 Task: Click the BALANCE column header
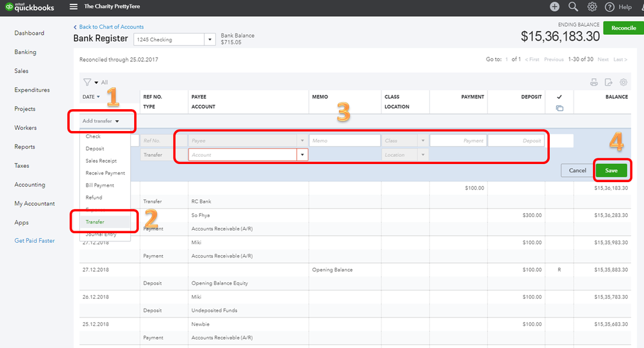tap(616, 97)
